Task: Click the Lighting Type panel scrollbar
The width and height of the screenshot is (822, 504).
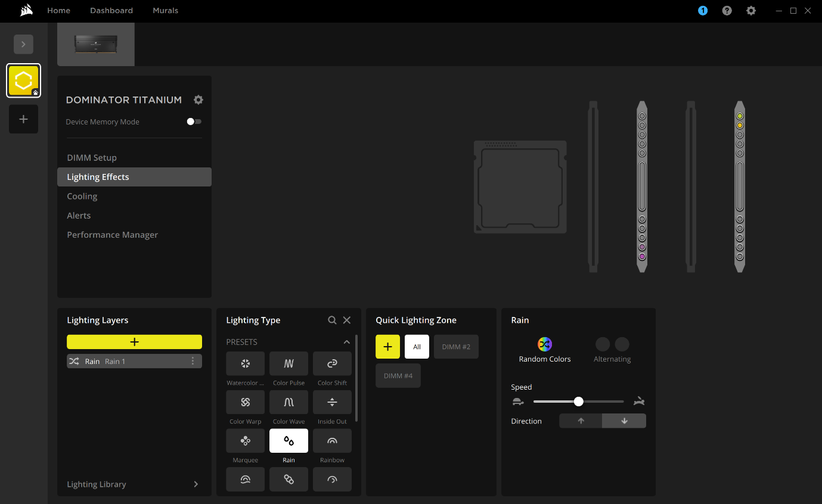Action: click(356, 378)
